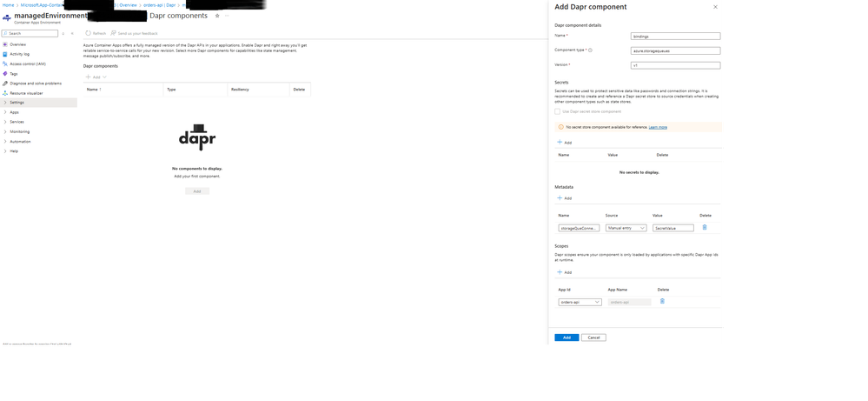This screenshot has height=401, width=868.
Task: Open Tags in the sidebar
Action: [x=14, y=74]
